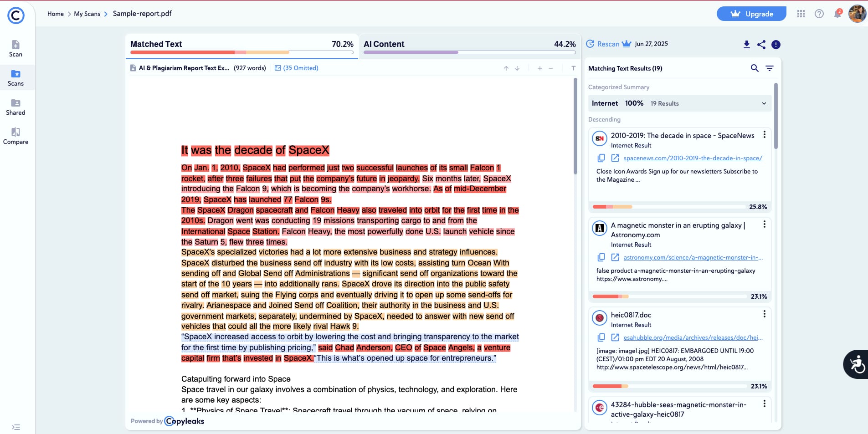Open the Shared scans section
The image size is (868, 434).
click(15, 107)
